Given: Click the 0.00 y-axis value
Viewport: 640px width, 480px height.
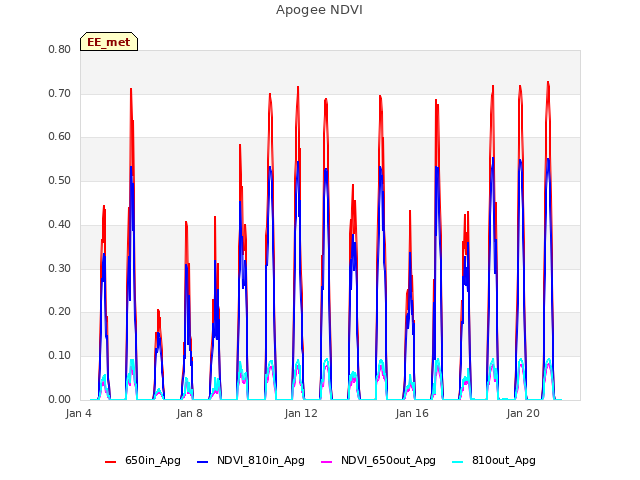Looking at the screenshot, I should click(x=60, y=399).
